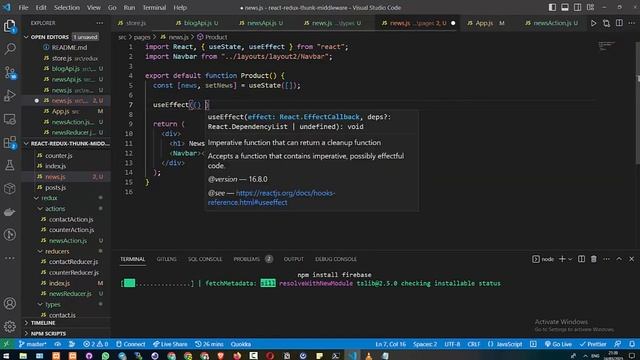Screen dimensions: 640x360
Task: Click the remote window indicator in status bar
Action: 6,344
